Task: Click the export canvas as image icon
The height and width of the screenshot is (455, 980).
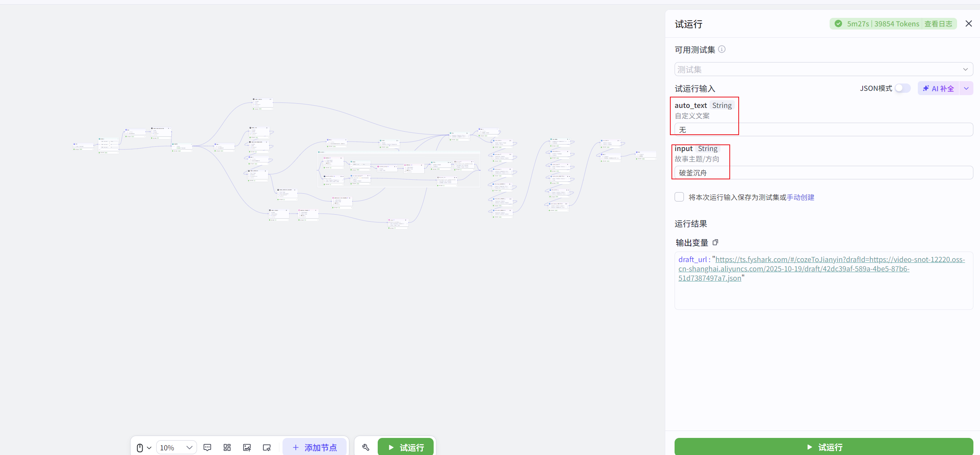Action: click(x=246, y=447)
